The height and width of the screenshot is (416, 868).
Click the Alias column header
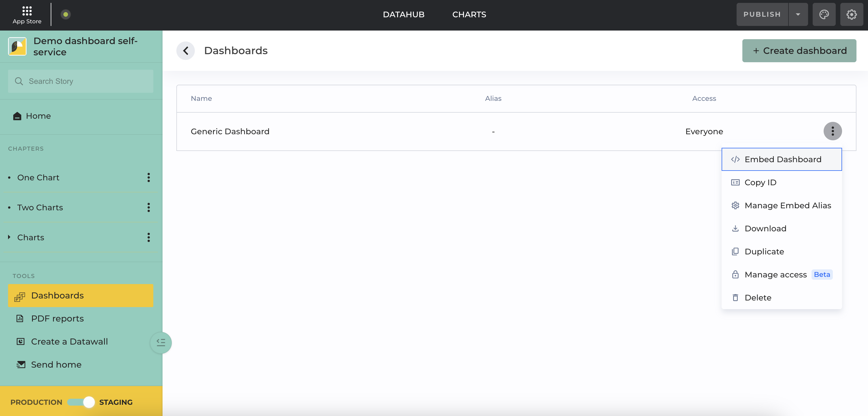493,98
